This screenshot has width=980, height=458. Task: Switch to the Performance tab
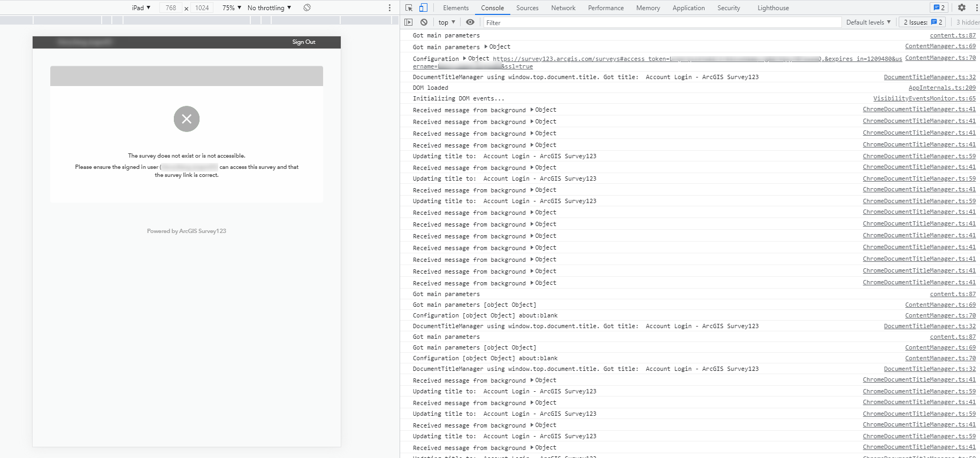[x=606, y=8]
